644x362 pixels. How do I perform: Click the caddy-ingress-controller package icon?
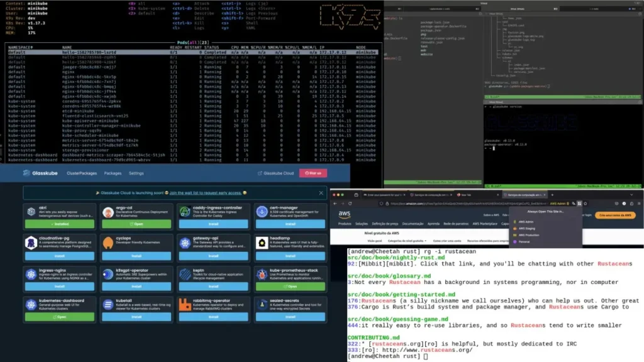tap(186, 212)
